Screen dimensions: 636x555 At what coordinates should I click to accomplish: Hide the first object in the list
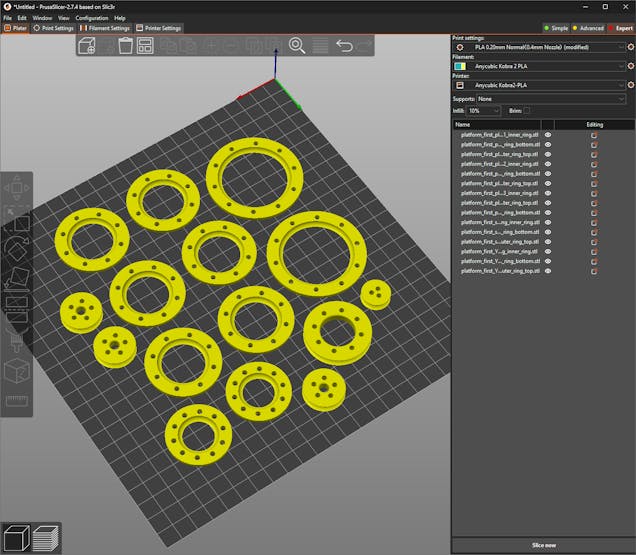pos(548,134)
